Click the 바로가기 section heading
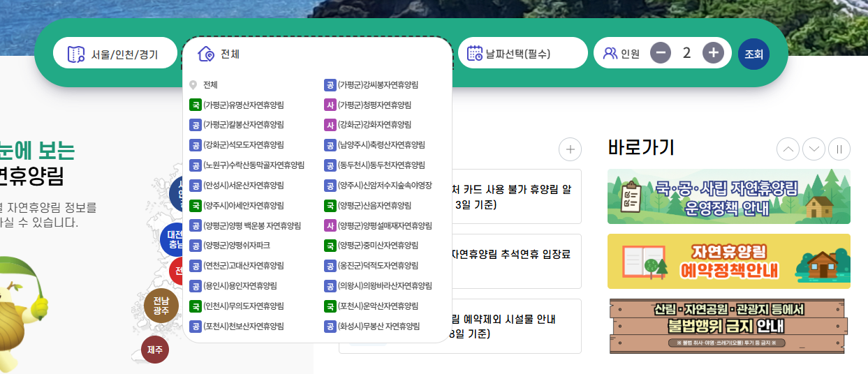 coord(641,148)
